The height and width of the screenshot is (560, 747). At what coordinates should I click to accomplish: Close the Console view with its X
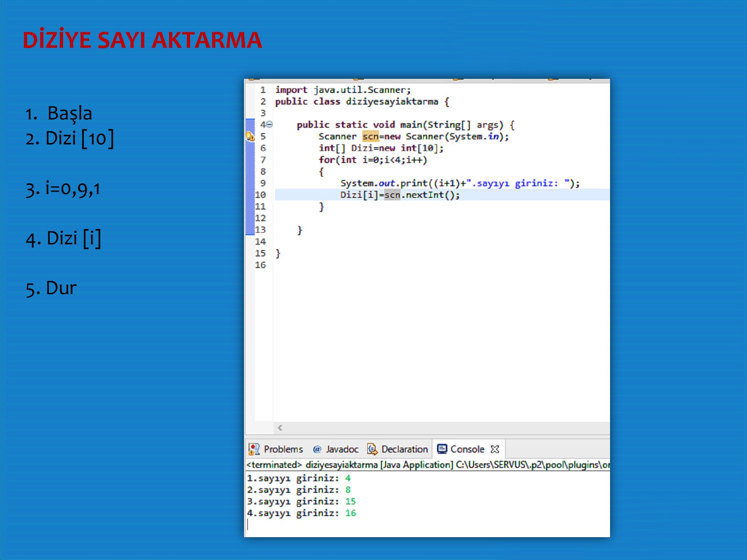pos(495,449)
